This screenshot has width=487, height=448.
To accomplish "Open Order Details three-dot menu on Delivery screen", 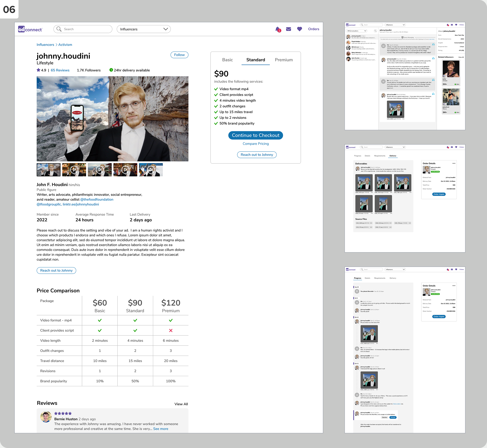I will pos(454,163).
